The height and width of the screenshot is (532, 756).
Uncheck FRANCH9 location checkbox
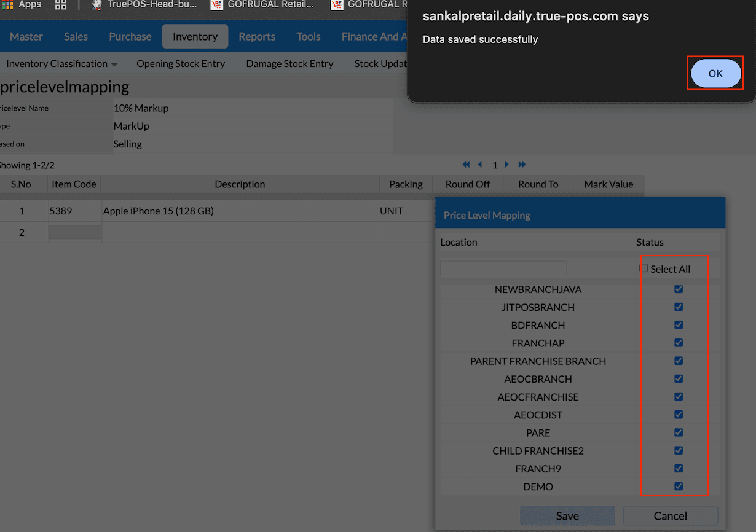pos(679,468)
